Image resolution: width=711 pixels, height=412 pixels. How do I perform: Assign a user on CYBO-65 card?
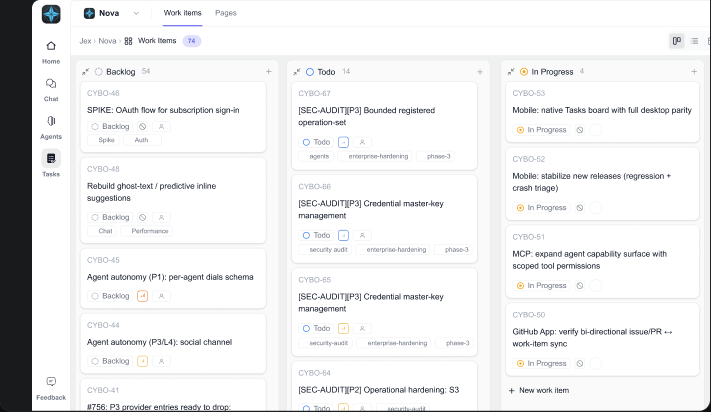point(362,329)
